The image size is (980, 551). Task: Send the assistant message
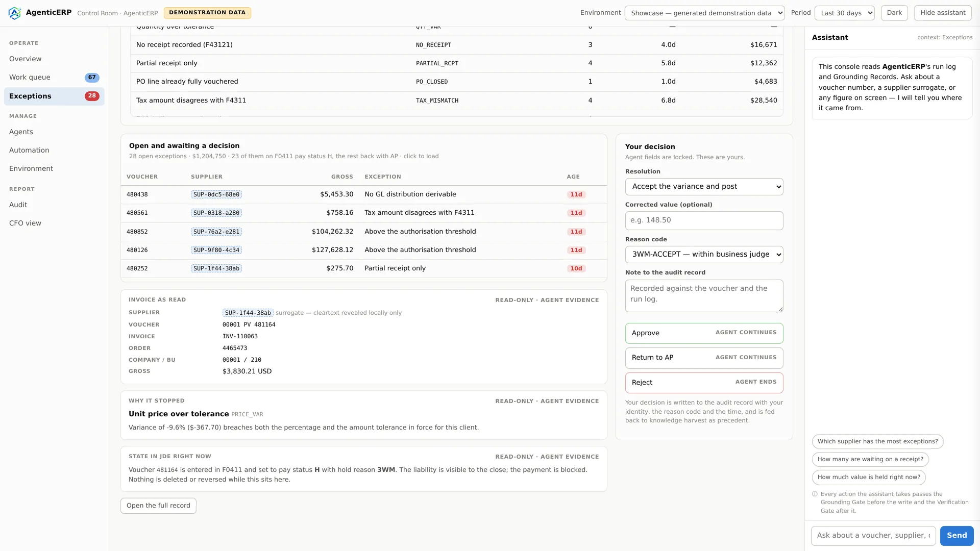[x=957, y=536]
